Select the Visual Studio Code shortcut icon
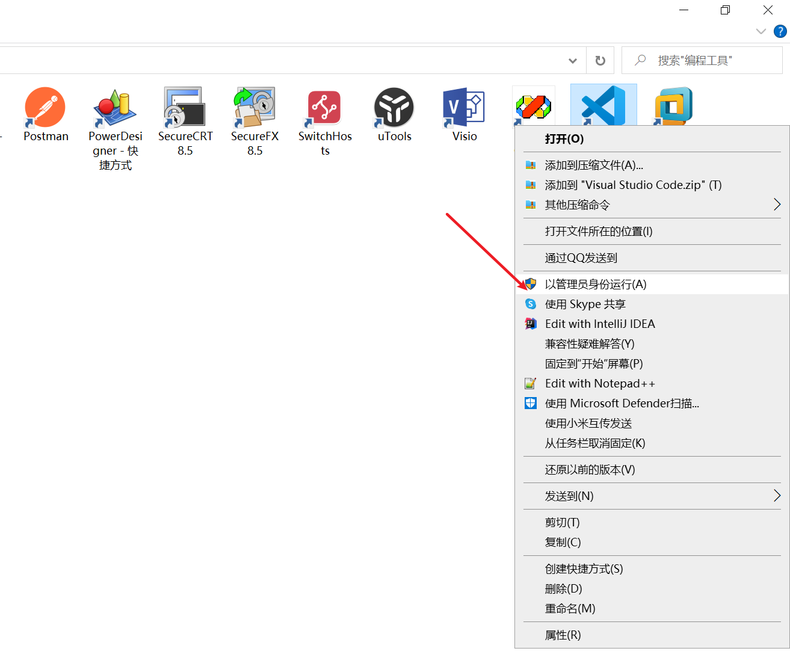This screenshot has width=790, height=672. (x=603, y=105)
